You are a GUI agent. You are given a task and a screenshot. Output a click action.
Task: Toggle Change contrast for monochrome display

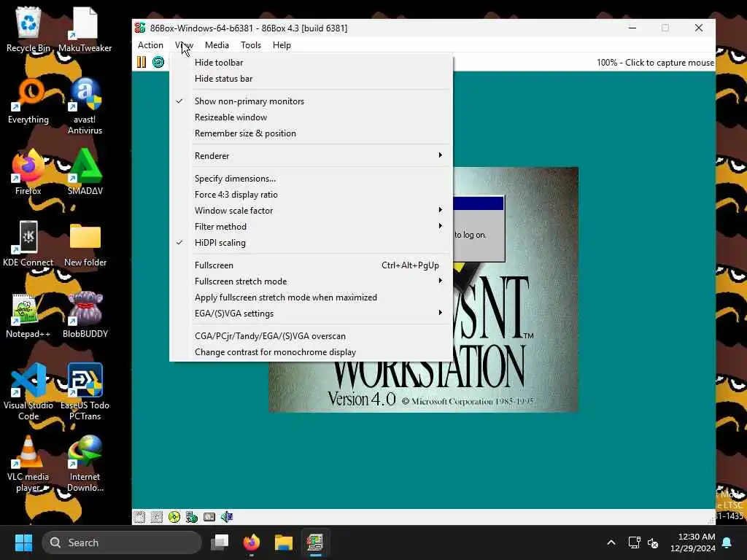pyautogui.click(x=311, y=352)
